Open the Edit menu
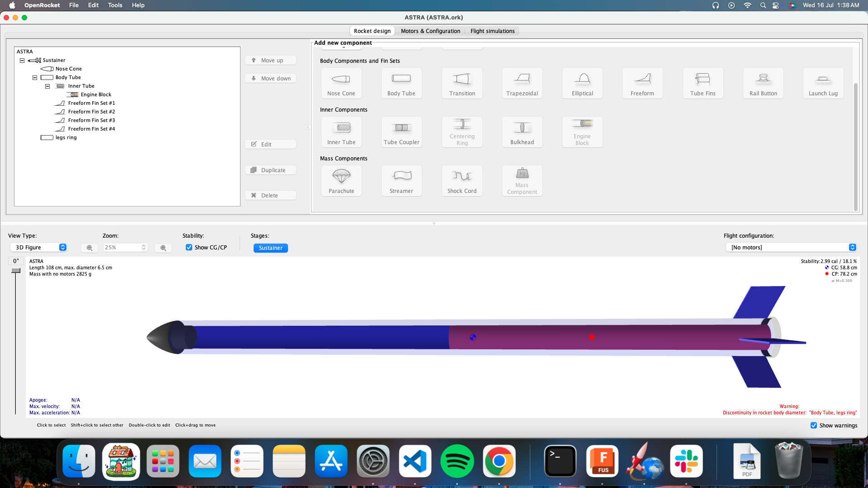Viewport: 868px width, 488px height. point(93,5)
